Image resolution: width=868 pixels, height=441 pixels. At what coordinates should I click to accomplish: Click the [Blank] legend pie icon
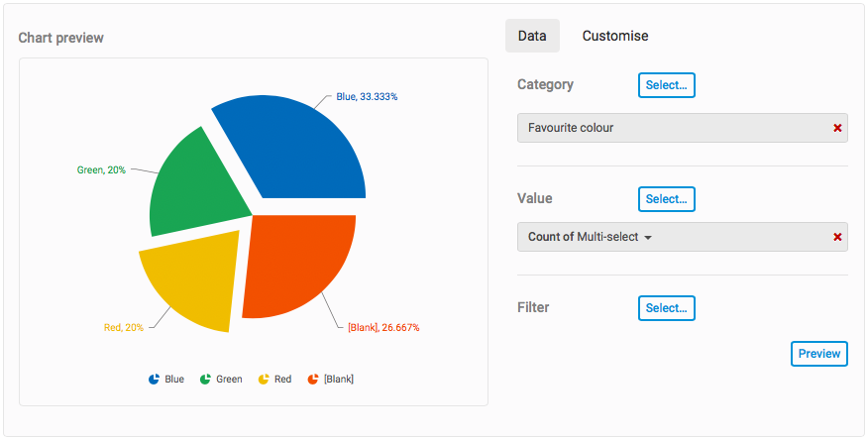click(x=313, y=380)
